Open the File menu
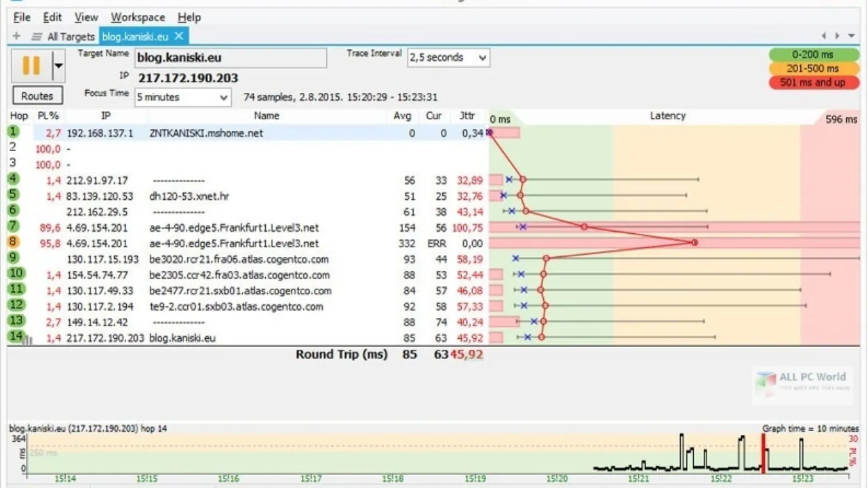 22,17
